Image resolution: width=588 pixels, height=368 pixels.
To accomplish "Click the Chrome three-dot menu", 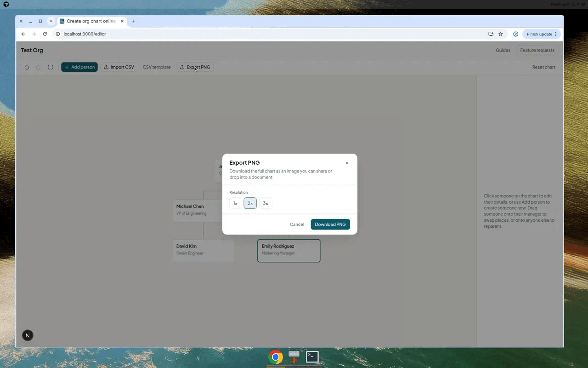I will point(556,34).
